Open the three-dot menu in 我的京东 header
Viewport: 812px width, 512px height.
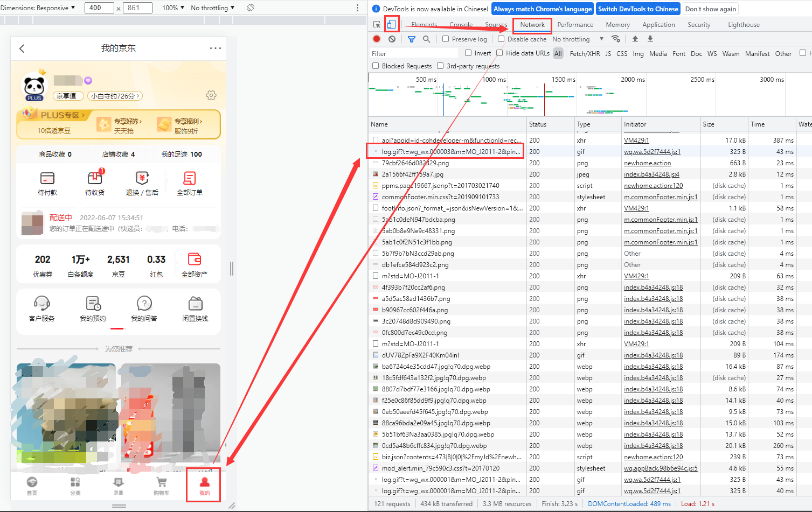click(216, 48)
